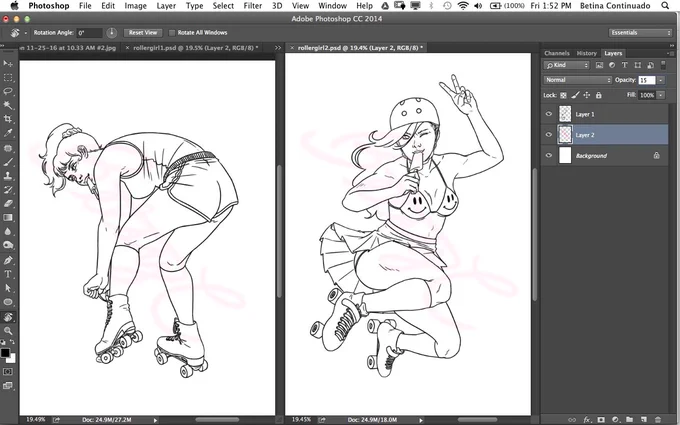Image resolution: width=680 pixels, height=425 pixels.
Task: Click the link layers icon
Action: 572,419
